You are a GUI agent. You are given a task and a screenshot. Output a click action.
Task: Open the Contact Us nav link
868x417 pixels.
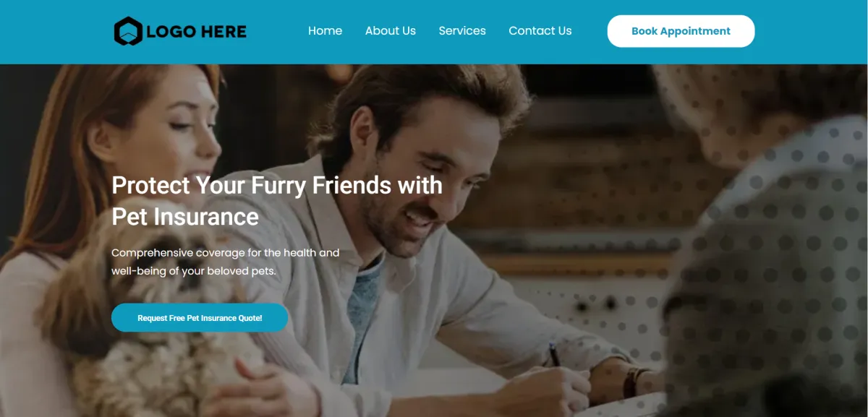tap(540, 31)
